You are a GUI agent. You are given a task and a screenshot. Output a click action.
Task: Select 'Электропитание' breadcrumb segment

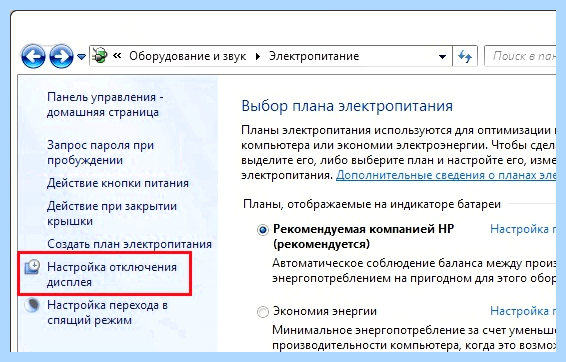[x=314, y=56]
